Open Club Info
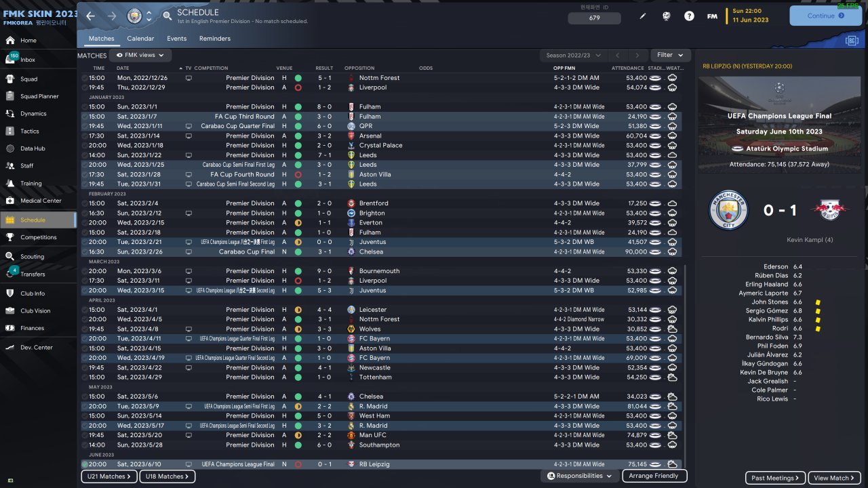Screen dimensions: 868x488 pyautogui.click(x=38, y=293)
